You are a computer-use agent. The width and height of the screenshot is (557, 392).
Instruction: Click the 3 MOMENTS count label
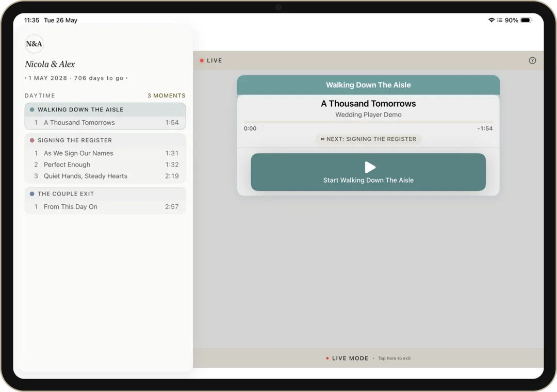[x=166, y=95]
